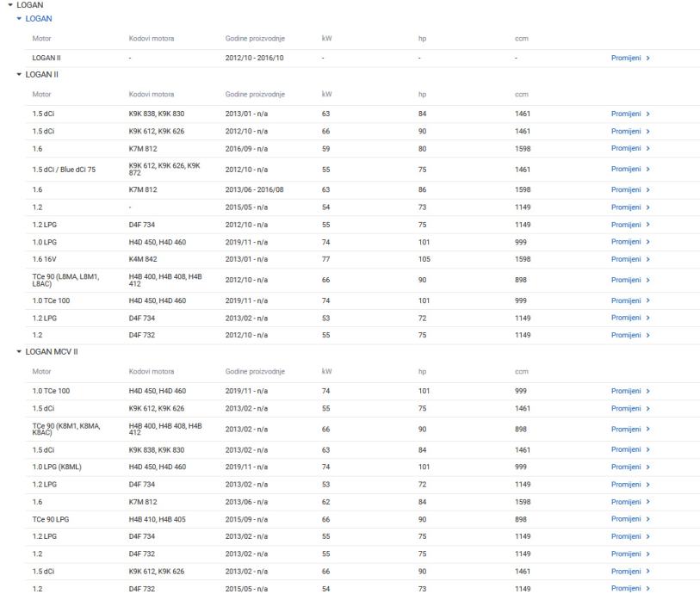Click the chevron after Promijeni for 1.2 row without engine code
The image size is (700, 594).
pyautogui.click(x=647, y=207)
